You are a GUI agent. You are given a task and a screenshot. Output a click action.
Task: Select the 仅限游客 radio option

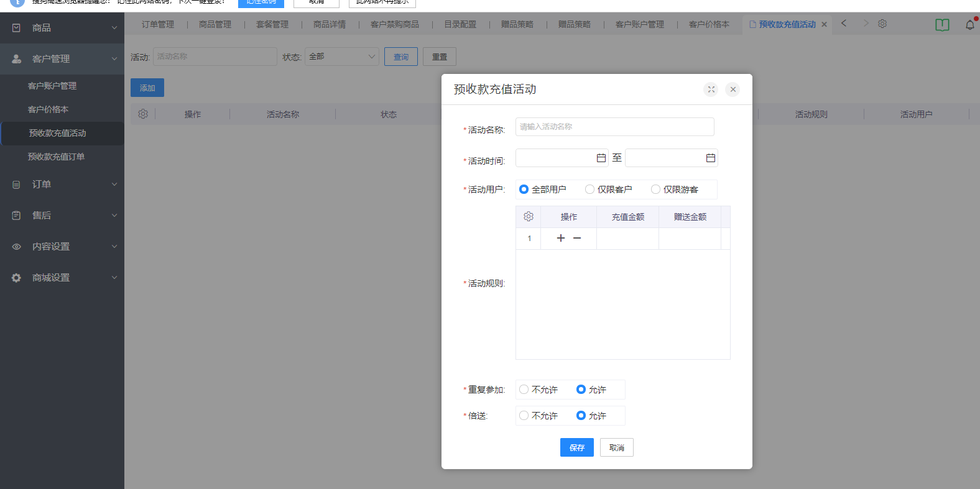[655, 190]
